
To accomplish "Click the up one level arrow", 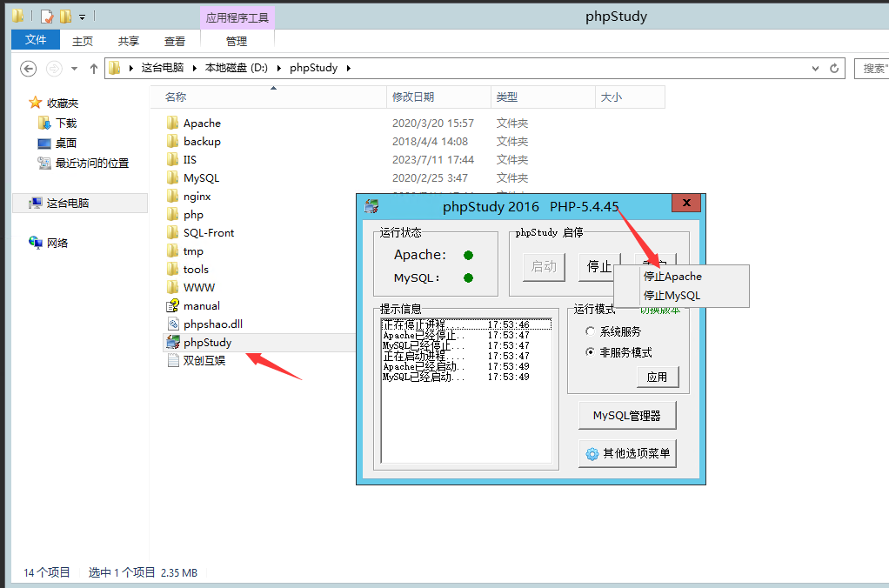I will click(x=94, y=69).
